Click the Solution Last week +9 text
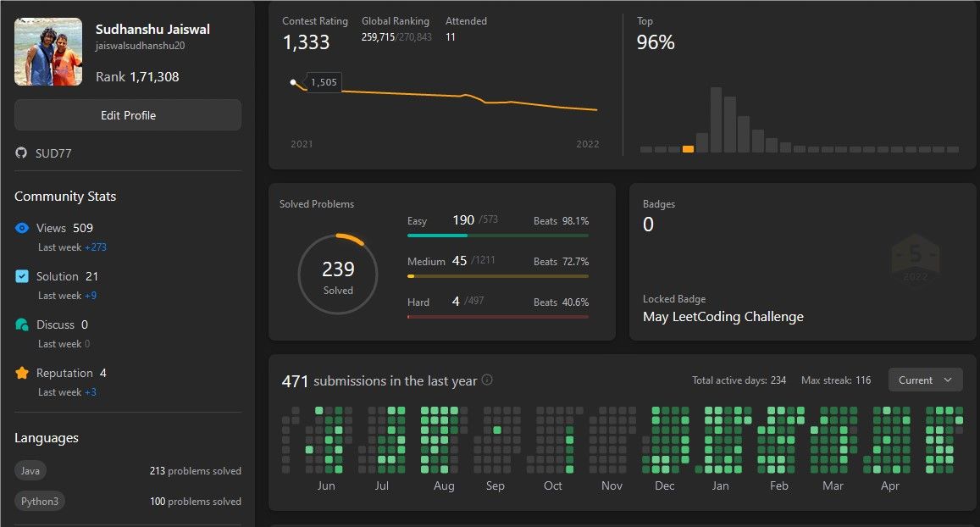This screenshot has height=527, width=980. pyautogui.click(x=67, y=295)
